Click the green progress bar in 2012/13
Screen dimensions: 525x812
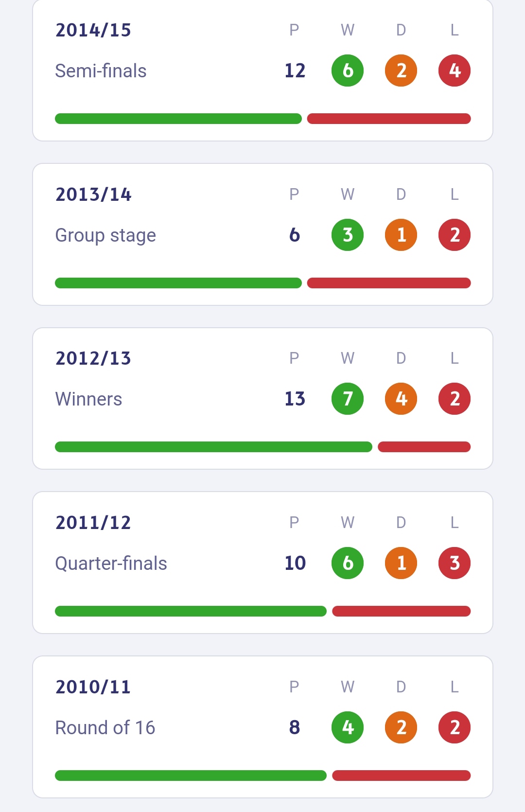(213, 447)
